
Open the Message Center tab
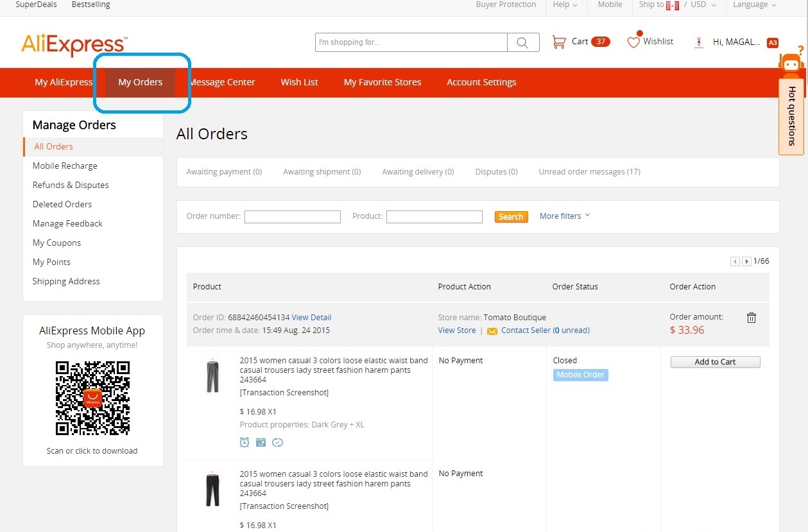[222, 82]
